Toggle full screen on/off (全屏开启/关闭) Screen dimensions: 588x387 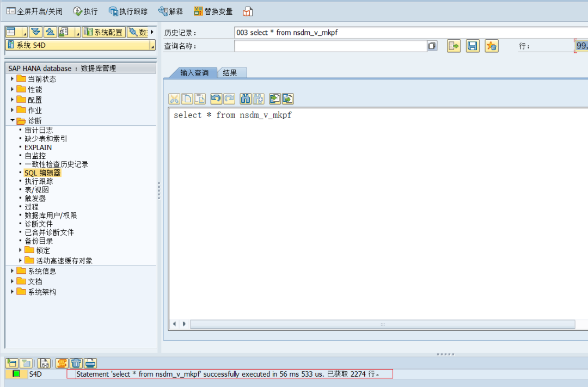pos(34,11)
